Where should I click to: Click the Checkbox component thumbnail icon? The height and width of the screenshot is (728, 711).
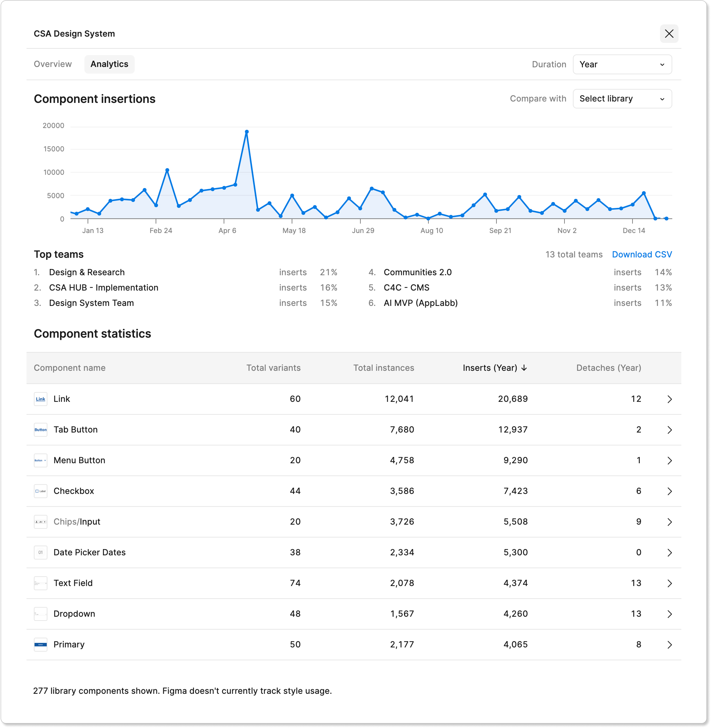coord(40,491)
